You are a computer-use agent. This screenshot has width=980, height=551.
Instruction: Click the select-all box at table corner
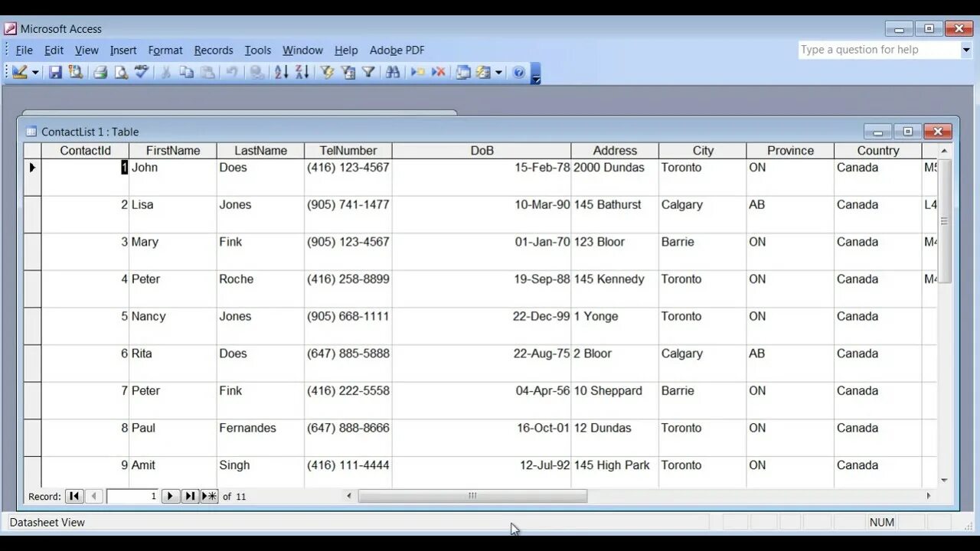32,151
